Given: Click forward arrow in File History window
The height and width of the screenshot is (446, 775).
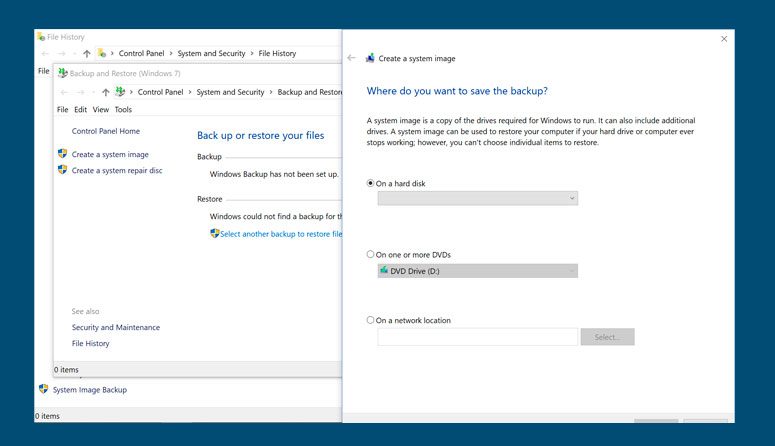Looking at the screenshot, I should coord(62,53).
